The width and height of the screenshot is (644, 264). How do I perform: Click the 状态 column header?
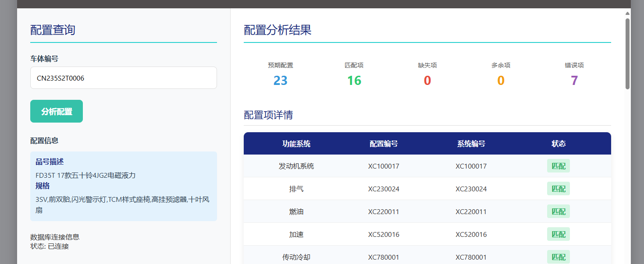coord(558,144)
